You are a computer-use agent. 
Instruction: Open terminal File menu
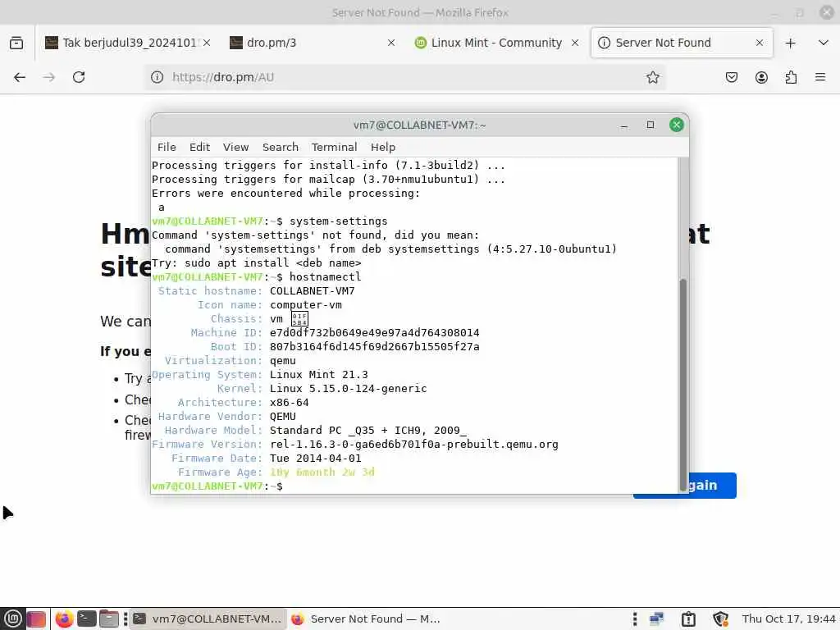[x=167, y=148]
